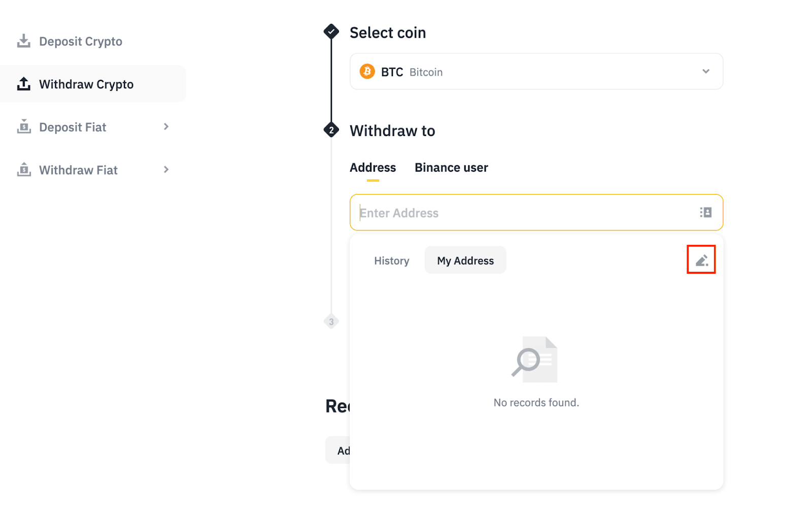Select Withdraw Crypto in the sidebar
This screenshot has width=812, height=513.
click(x=86, y=84)
